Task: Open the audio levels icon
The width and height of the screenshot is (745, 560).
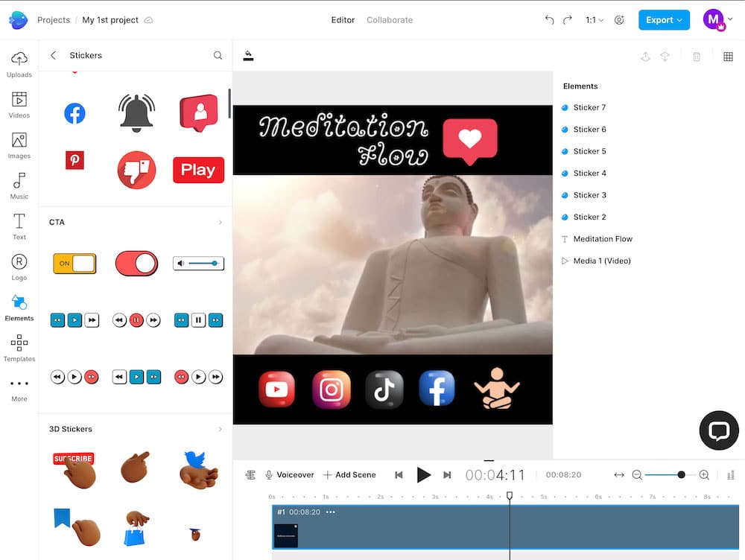Action: pos(731,474)
